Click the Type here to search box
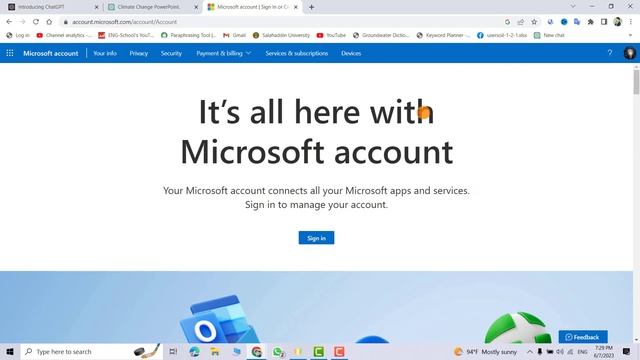Screen dimensions: 640x360 91,351
